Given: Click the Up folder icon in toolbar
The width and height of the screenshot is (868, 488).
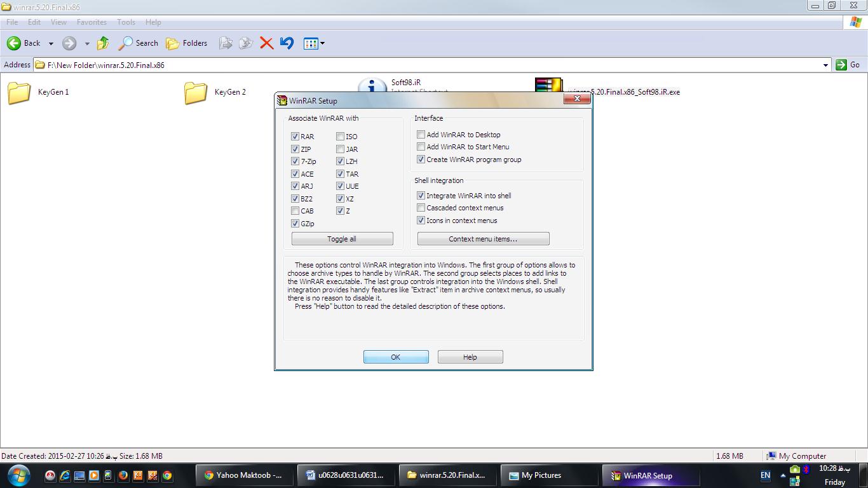Looking at the screenshot, I should (x=102, y=43).
